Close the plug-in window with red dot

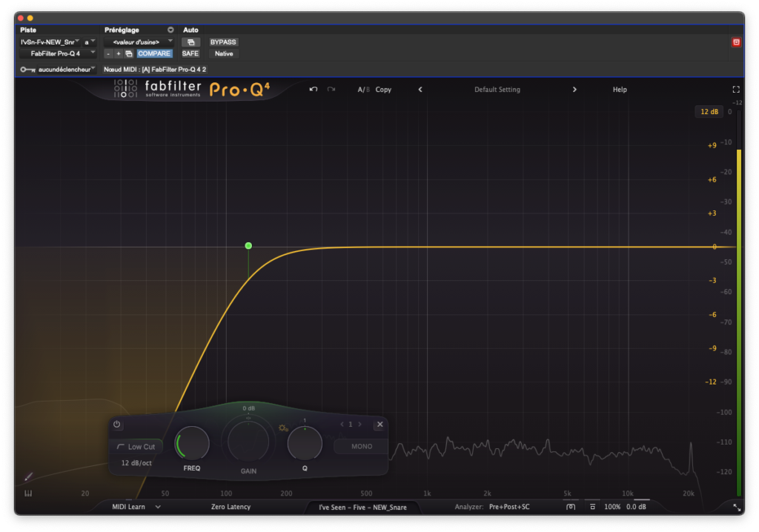click(21, 19)
